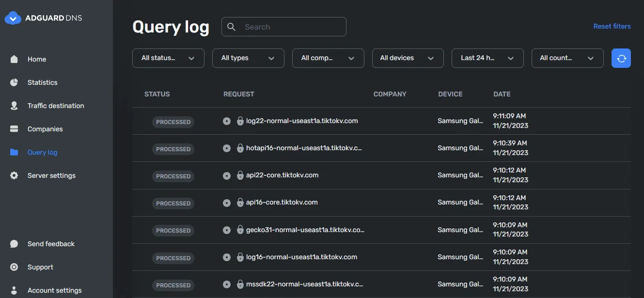This screenshot has width=644, height=298.
Task: Click the DATE column header
Action: pyautogui.click(x=502, y=94)
